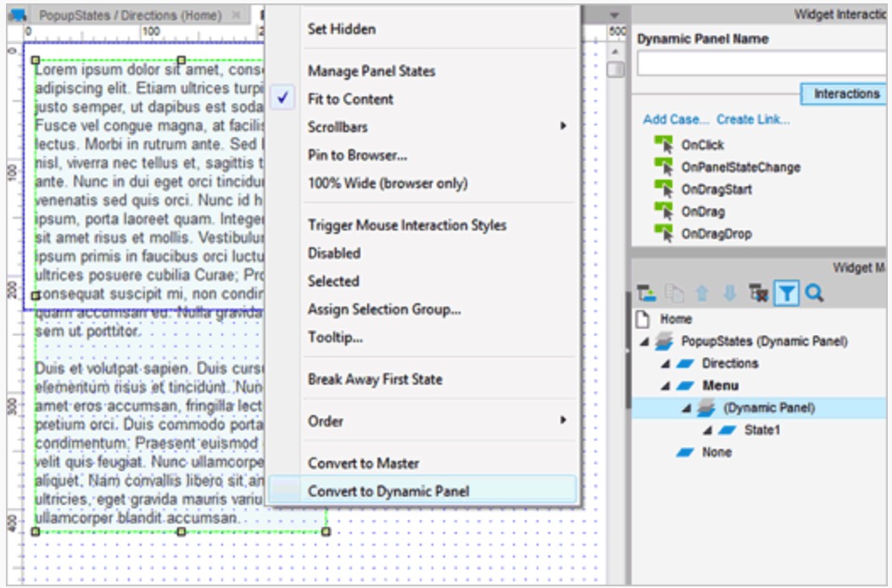Choose Convert to Dynamic Panel
The height and width of the screenshot is (588, 892).
point(388,491)
